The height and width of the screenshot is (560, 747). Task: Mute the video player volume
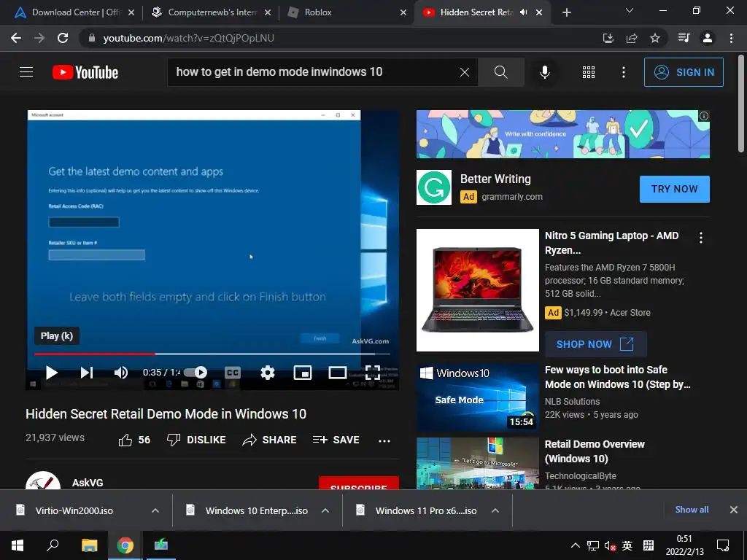[x=121, y=373]
